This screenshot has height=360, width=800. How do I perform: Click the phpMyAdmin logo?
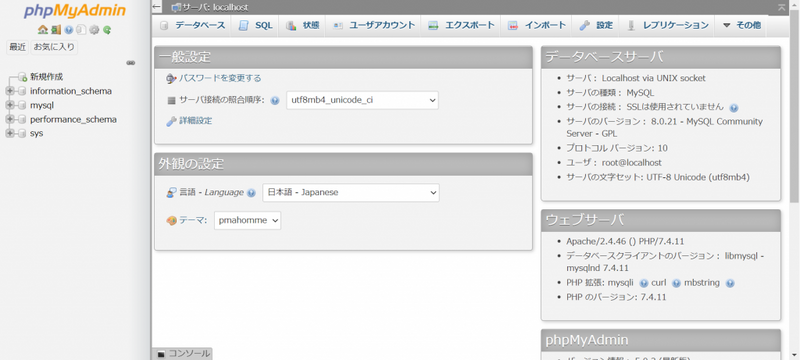coord(74,11)
